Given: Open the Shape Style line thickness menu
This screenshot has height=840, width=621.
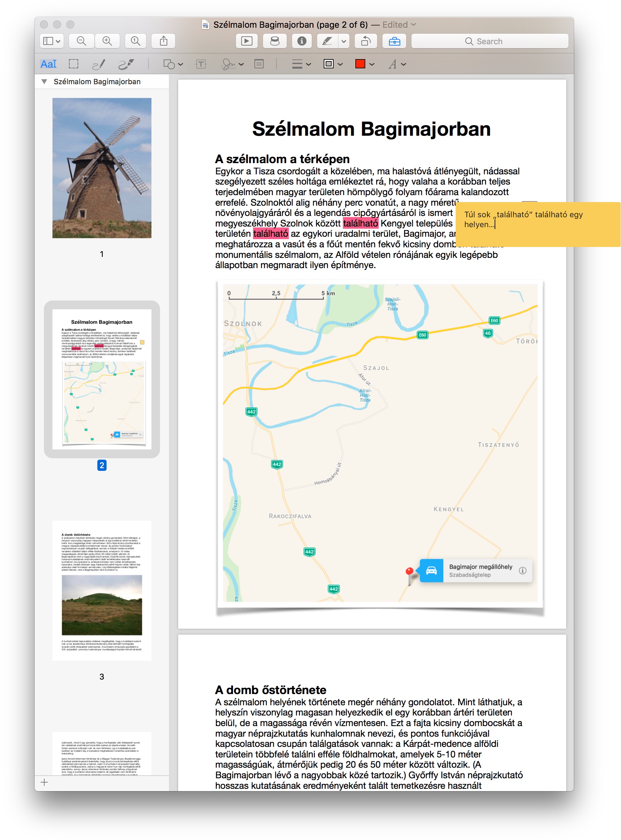Looking at the screenshot, I should tap(301, 64).
